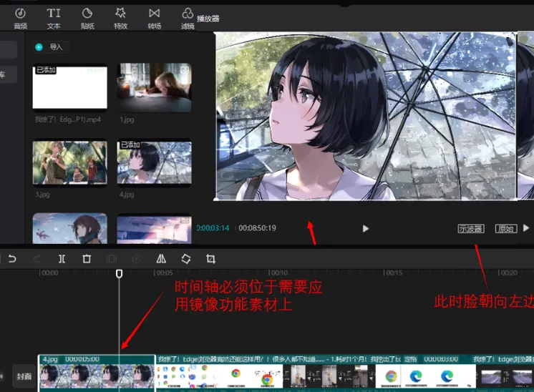Open the 贴纸 stickers tab
The width and height of the screenshot is (534, 392).
[87, 19]
